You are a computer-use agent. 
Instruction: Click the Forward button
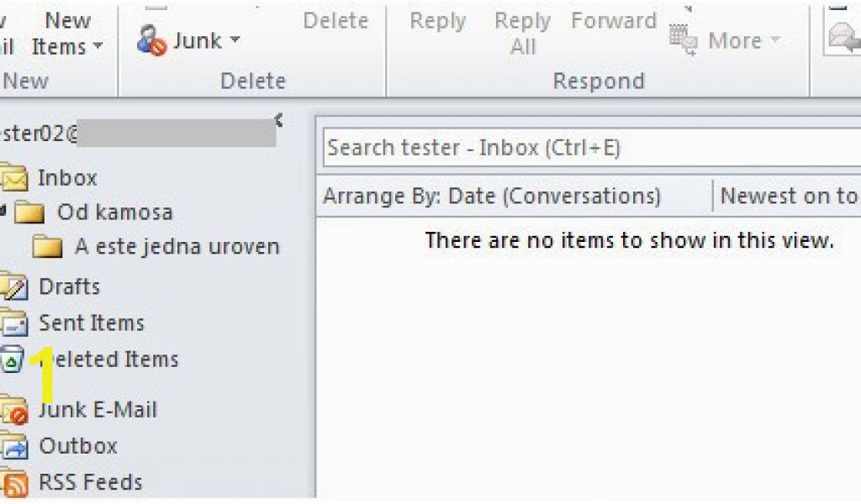tap(613, 21)
